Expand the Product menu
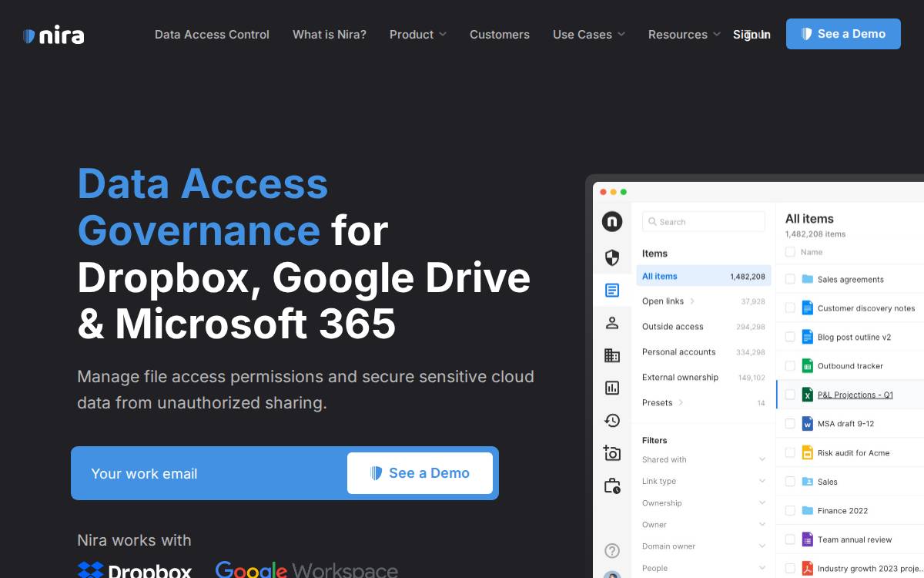The height and width of the screenshot is (578, 924). click(x=417, y=35)
